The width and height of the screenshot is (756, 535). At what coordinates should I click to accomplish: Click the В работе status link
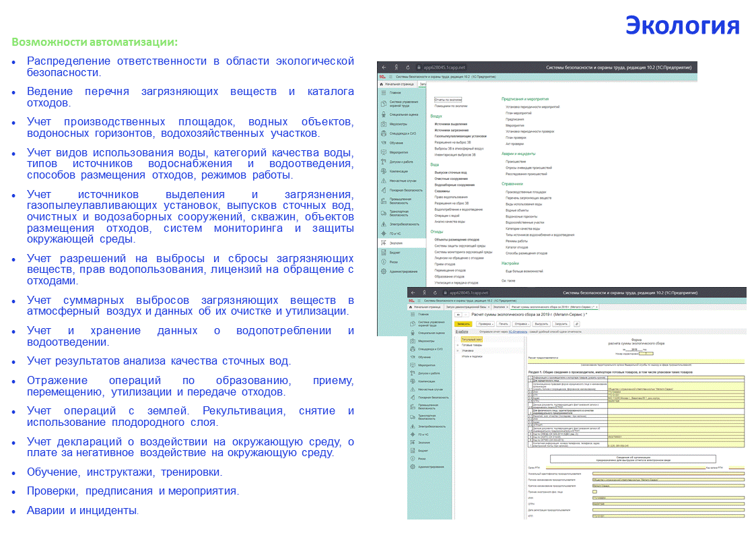[x=462, y=332]
